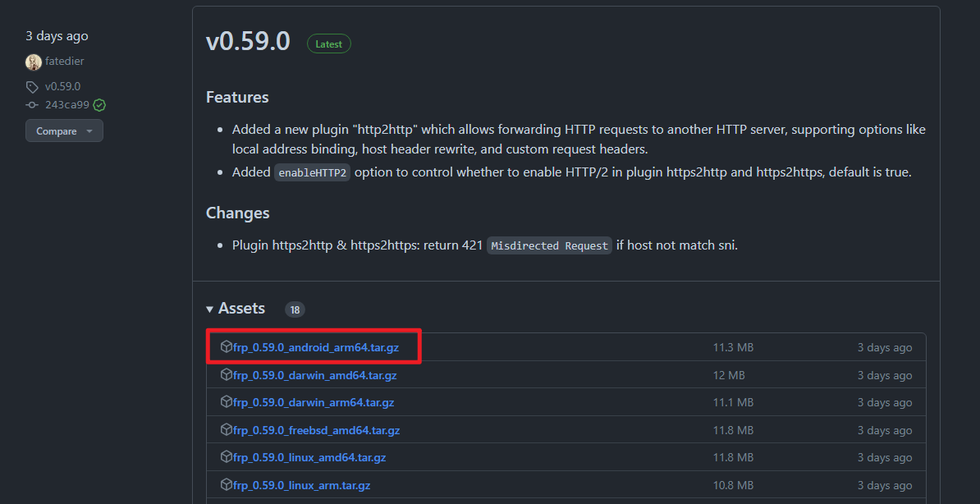Click package icon of freebsd_amd64 asset

point(227,429)
